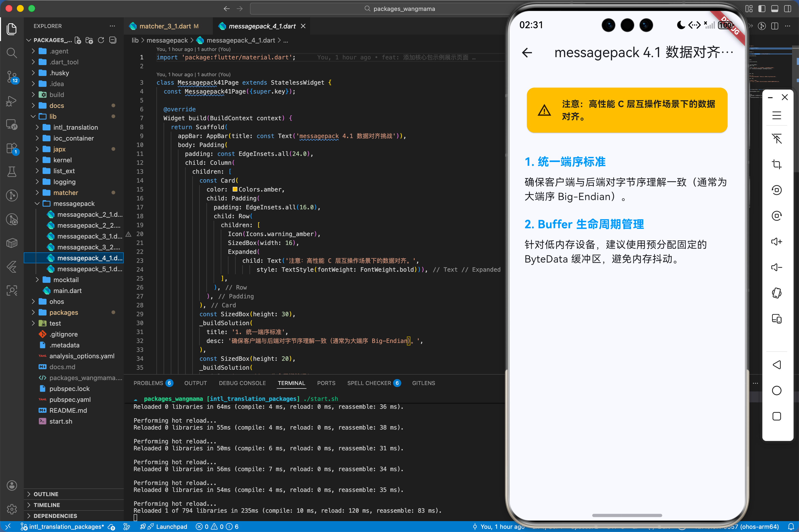The height and width of the screenshot is (532, 799).
Task: Click refresh explorer icon
Action: (x=101, y=40)
